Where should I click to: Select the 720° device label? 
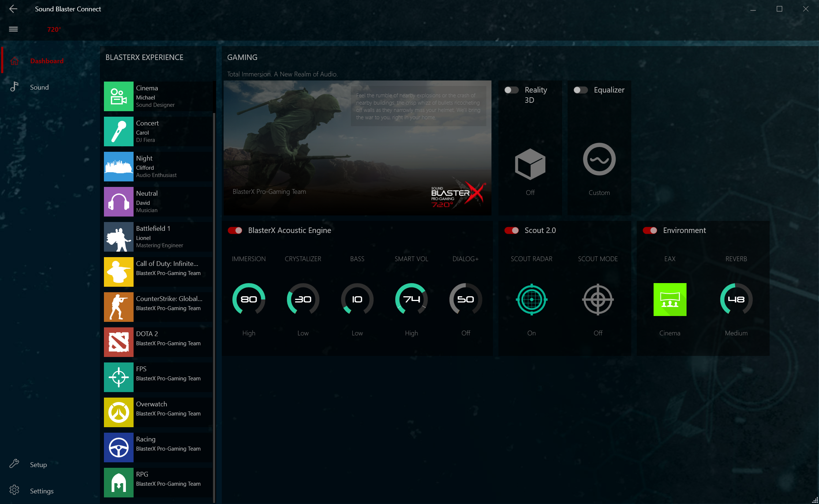pos(54,30)
